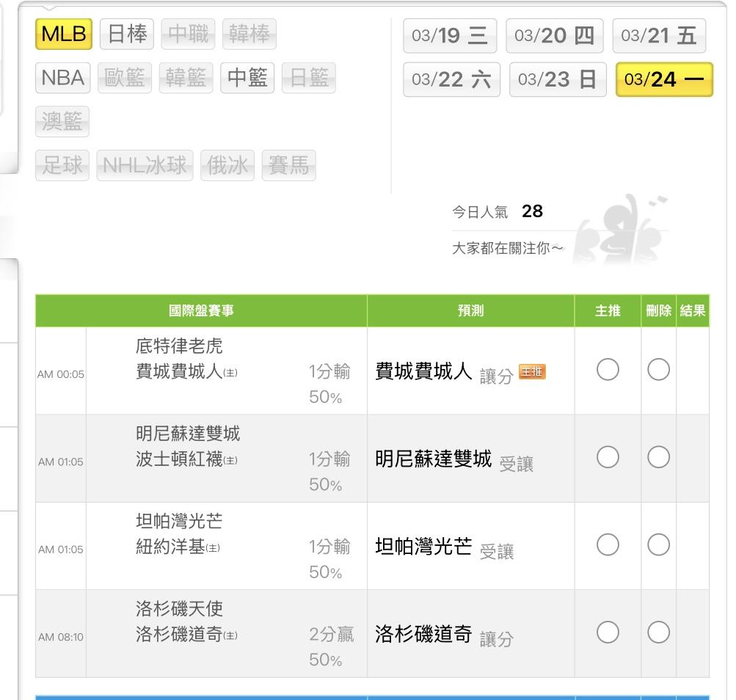Select the highlighted 03/24 一 date
736x700 pixels.
click(664, 79)
